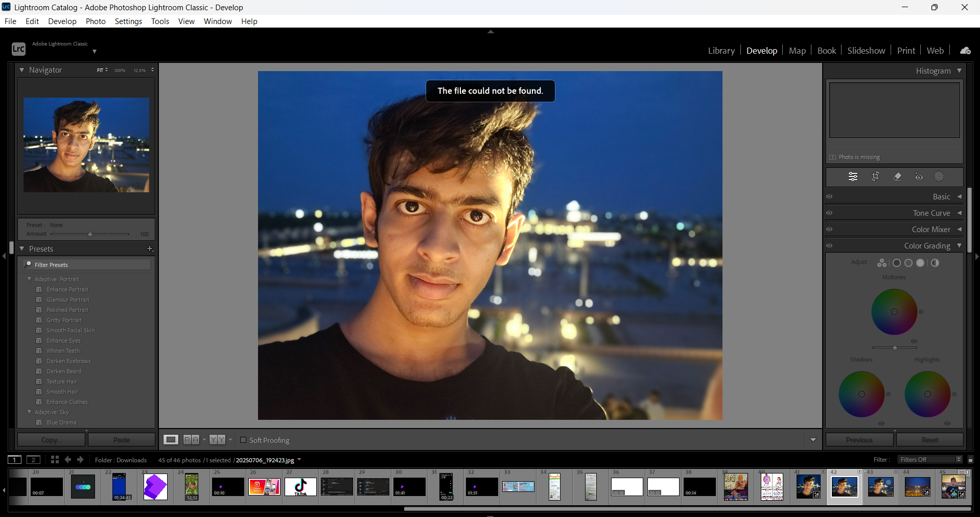Screen dimensions: 980x517
Task: Click the Navigator preview thumbnail
Action: (86, 145)
